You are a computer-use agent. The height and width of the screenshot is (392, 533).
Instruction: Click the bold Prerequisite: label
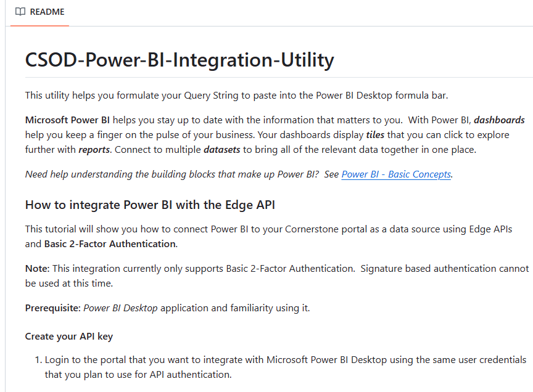point(52,308)
